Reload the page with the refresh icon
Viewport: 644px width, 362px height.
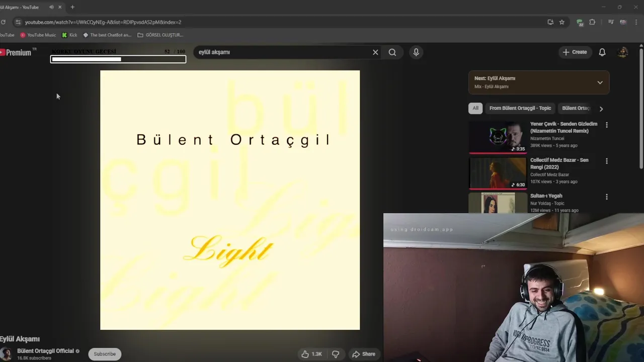tap(3, 22)
